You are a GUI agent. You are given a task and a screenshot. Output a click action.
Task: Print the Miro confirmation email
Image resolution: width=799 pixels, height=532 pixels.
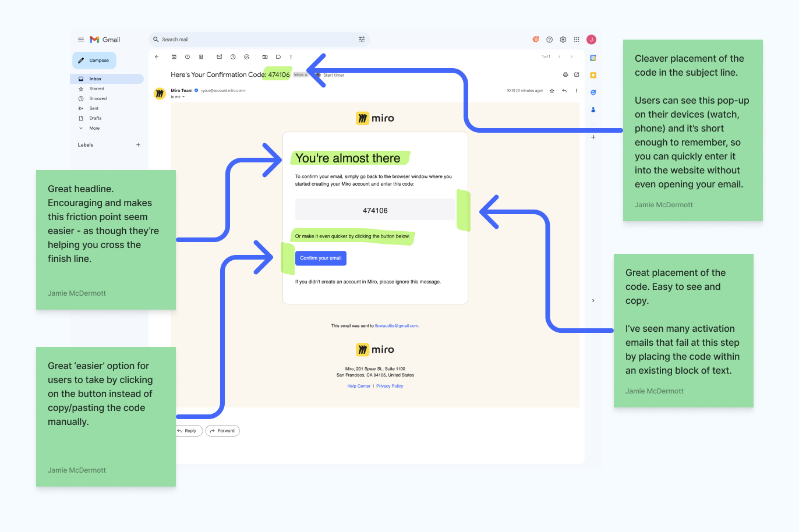click(565, 75)
